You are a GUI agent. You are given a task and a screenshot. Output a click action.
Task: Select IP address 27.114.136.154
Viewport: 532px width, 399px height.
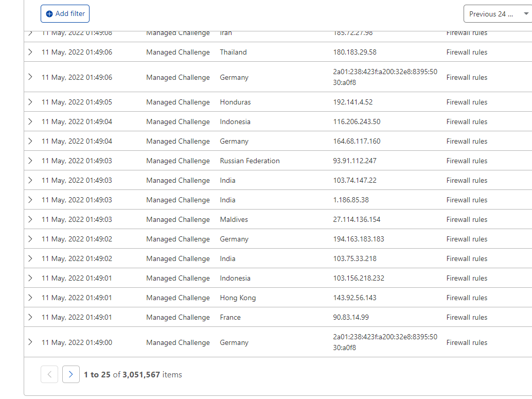coord(357,219)
